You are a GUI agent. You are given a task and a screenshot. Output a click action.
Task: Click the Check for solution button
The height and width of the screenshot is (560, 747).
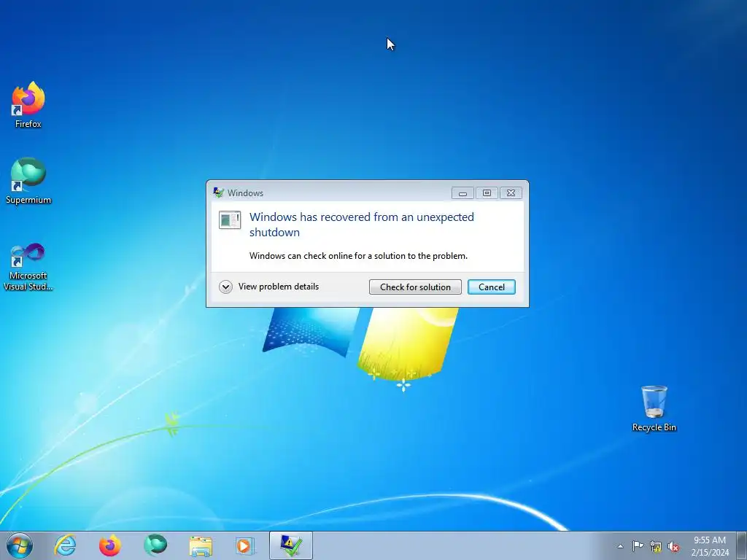point(415,287)
